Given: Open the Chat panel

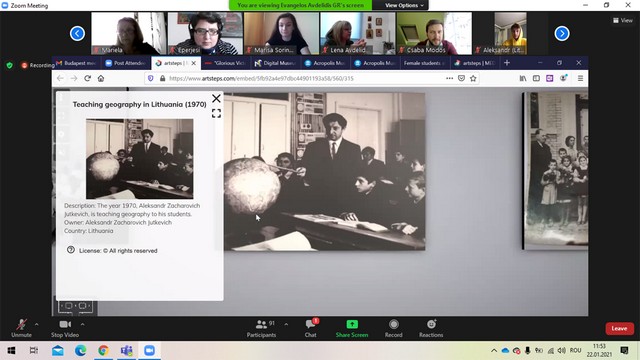Looking at the screenshot, I should tap(311, 328).
